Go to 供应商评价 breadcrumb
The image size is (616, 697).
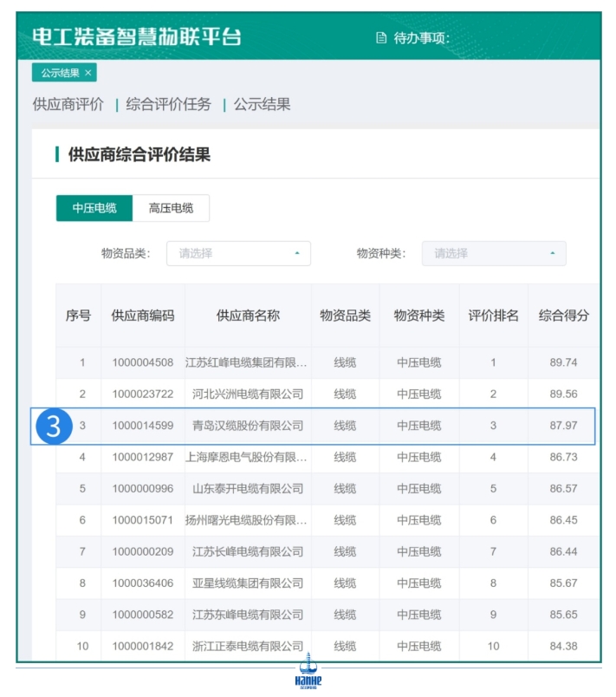[x=68, y=105]
